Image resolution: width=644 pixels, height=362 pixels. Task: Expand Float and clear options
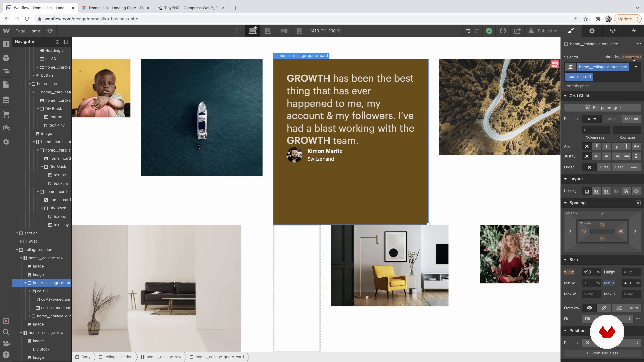point(603,353)
